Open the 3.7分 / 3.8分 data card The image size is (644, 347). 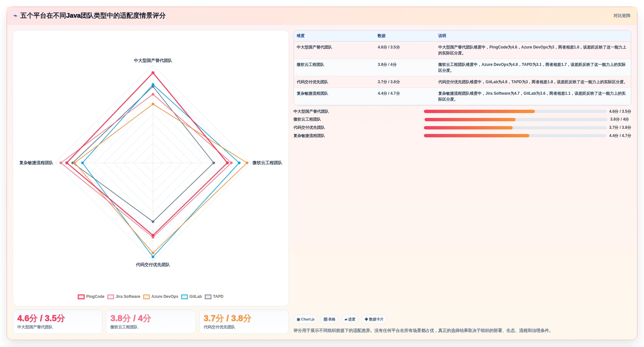(244, 322)
